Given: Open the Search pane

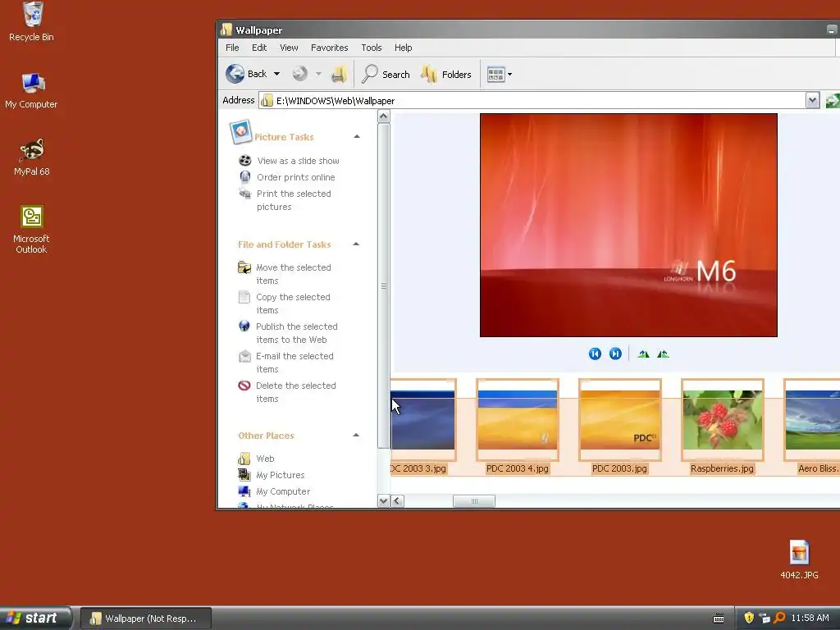Looking at the screenshot, I should tap(386, 74).
